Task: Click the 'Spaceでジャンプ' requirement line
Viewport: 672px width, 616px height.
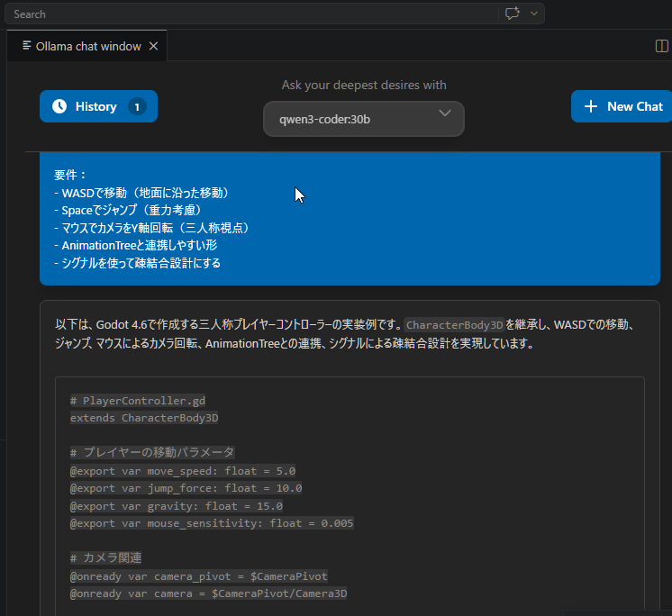Action: [130, 211]
